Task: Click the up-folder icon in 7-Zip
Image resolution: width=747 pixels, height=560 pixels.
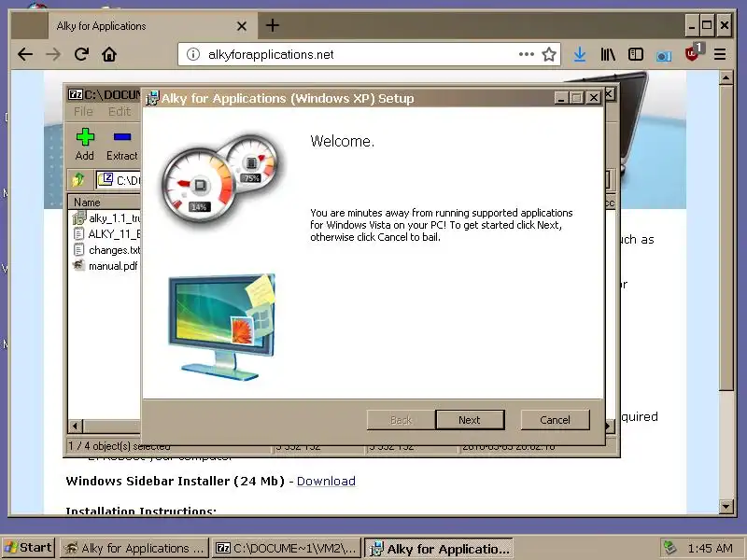Action: click(x=78, y=179)
